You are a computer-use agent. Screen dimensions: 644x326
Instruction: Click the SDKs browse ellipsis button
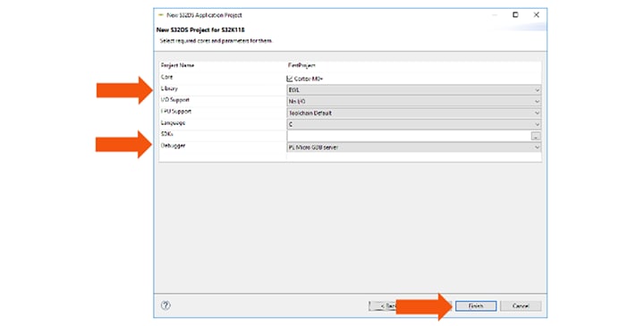536,136
